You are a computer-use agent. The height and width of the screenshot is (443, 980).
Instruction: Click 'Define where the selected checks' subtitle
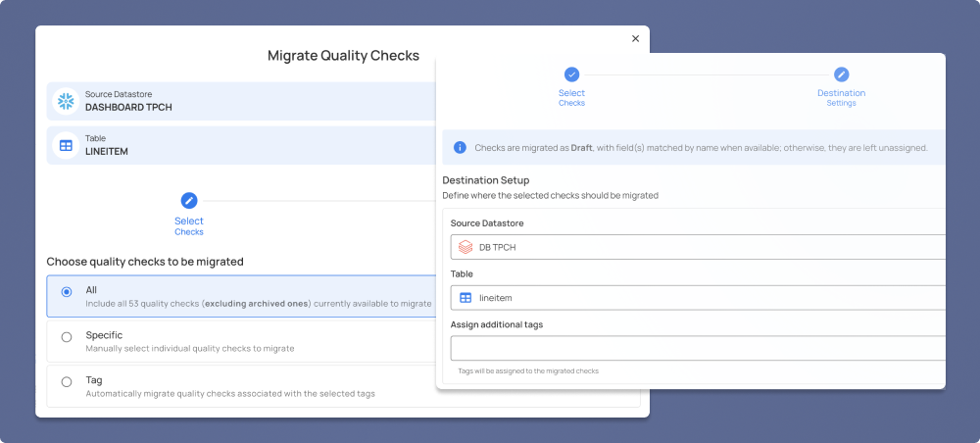point(550,196)
